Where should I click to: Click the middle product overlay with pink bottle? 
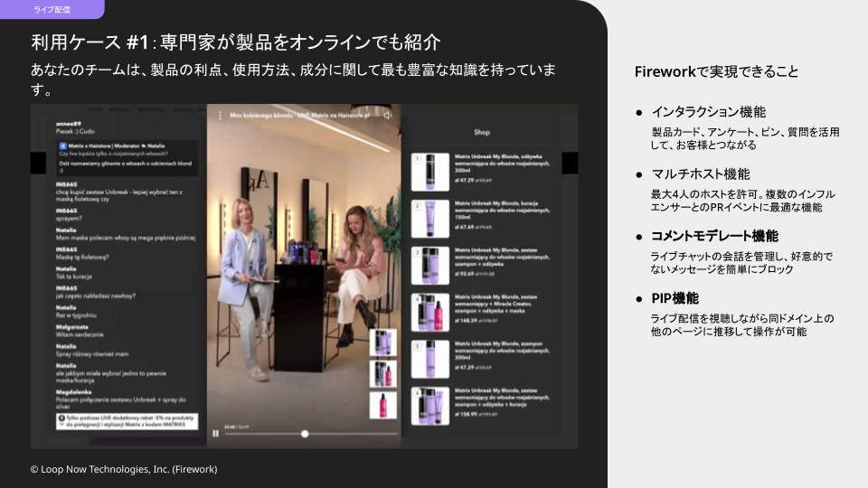(382, 374)
